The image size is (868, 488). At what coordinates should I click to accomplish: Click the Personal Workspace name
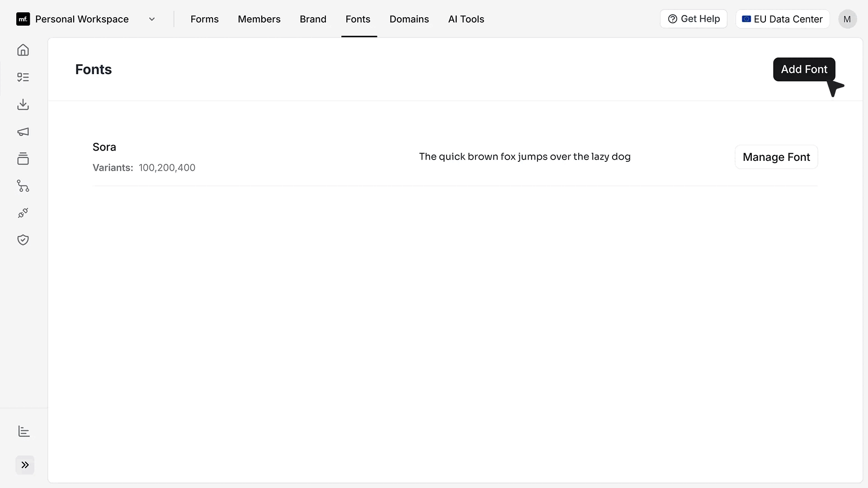click(82, 19)
